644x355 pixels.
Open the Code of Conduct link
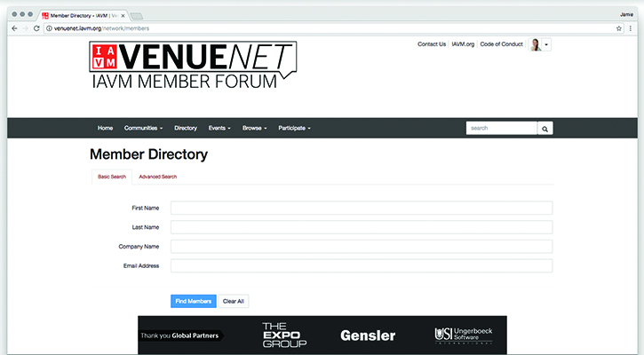coord(502,43)
